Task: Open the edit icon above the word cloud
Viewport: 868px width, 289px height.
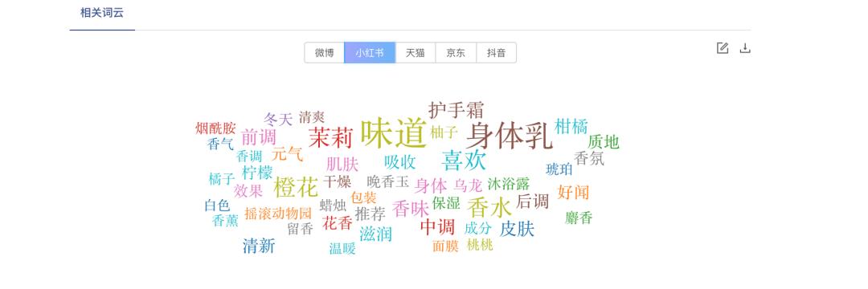Action: point(722,48)
